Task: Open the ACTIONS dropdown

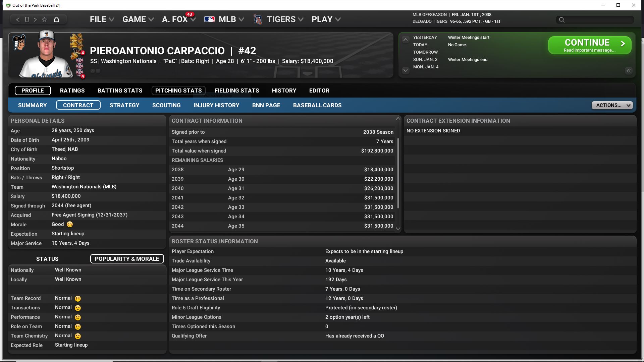Action: coord(612,105)
